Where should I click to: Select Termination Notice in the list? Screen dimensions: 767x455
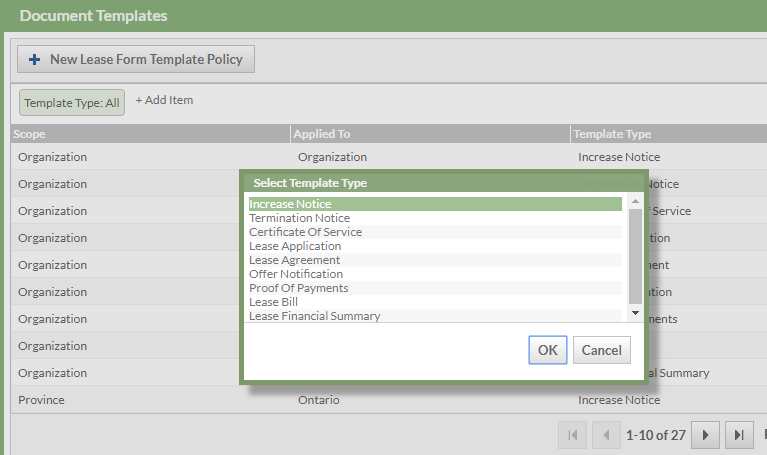click(x=299, y=218)
